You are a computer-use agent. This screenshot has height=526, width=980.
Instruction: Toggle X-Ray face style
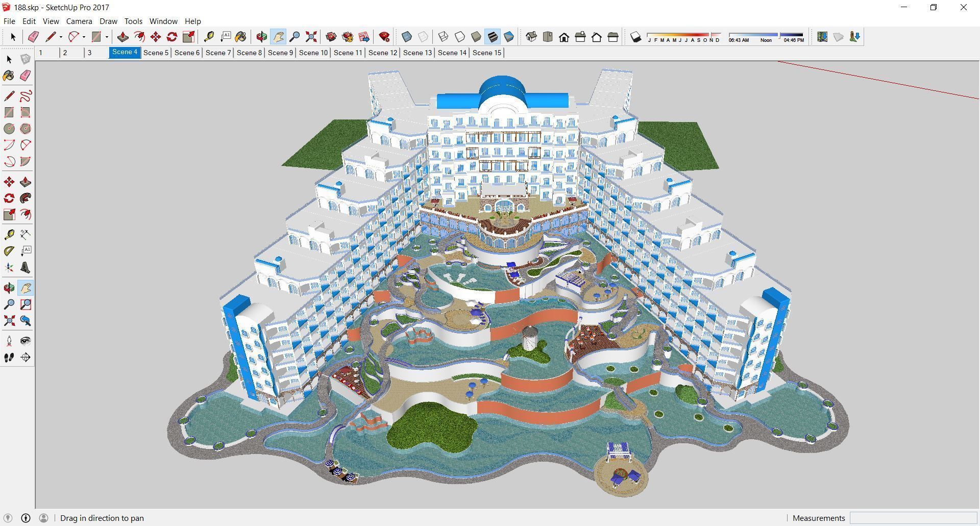coord(407,37)
